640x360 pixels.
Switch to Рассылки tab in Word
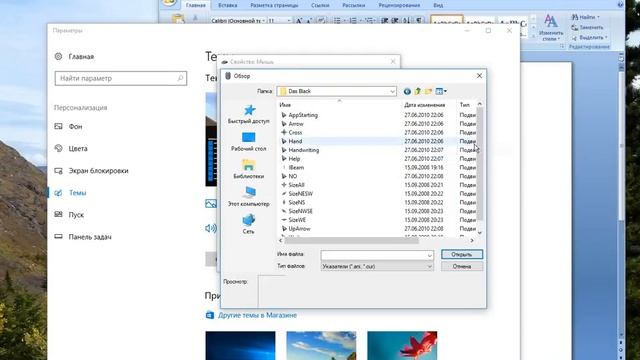click(x=353, y=5)
